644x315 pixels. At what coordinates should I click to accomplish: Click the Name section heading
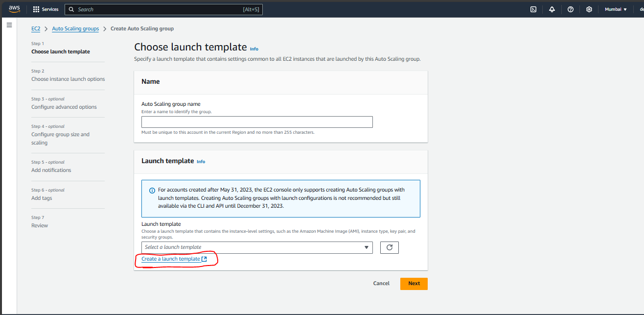click(x=151, y=82)
